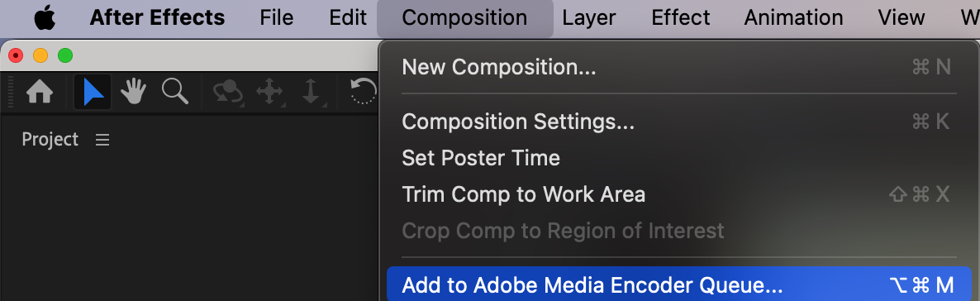
Task: Open the Project panel hamburger menu
Action: tap(102, 140)
